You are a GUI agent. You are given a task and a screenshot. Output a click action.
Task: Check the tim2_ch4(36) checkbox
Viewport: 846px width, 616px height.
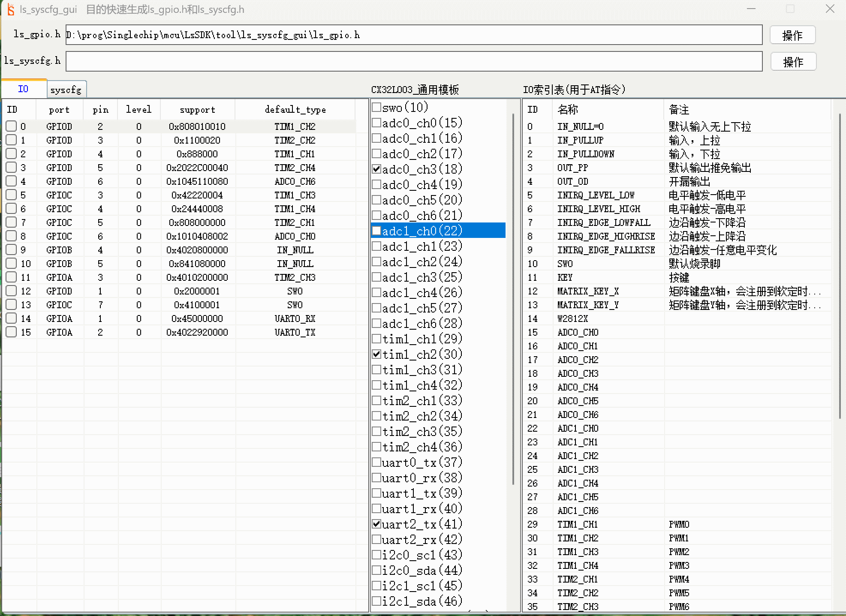376,447
